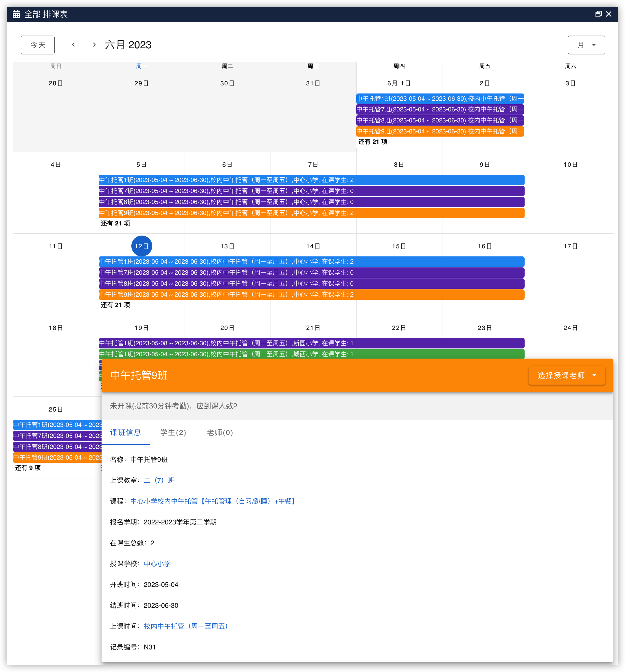Open green 城西小学 中午托管1班 event

coord(311,354)
